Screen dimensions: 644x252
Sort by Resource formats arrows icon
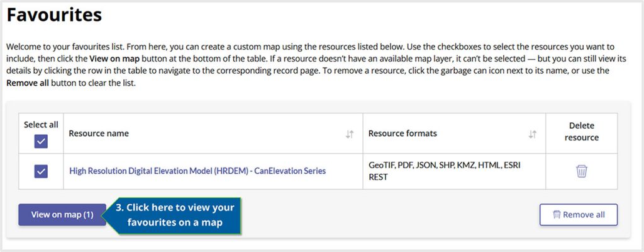533,134
